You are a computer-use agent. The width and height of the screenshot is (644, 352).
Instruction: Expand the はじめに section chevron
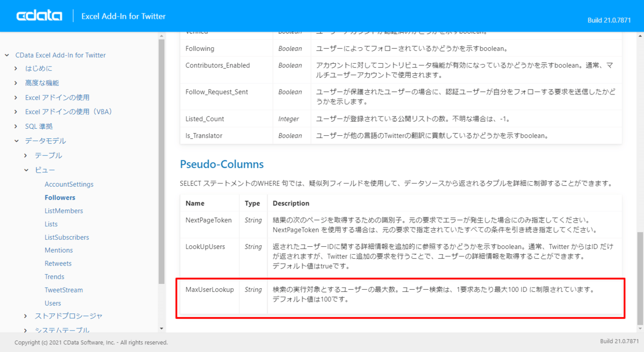point(16,69)
